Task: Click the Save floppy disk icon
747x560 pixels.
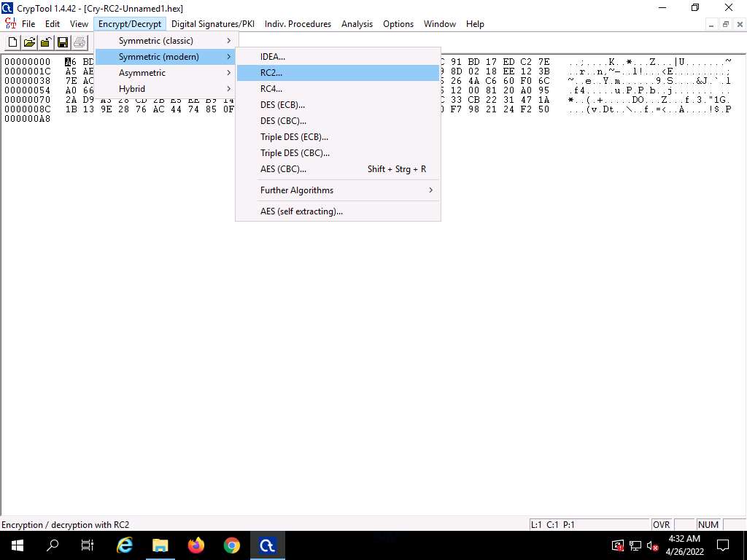Action: (x=63, y=42)
